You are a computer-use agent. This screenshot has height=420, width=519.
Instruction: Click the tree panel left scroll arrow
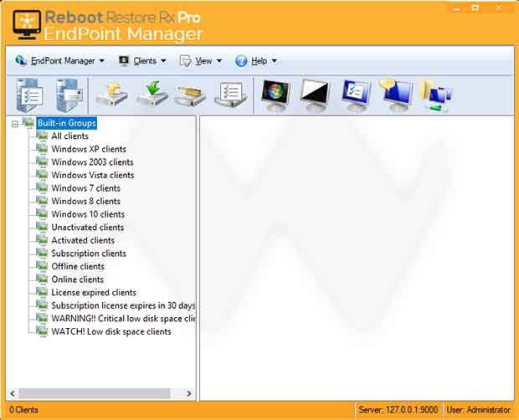coord(13,393)
